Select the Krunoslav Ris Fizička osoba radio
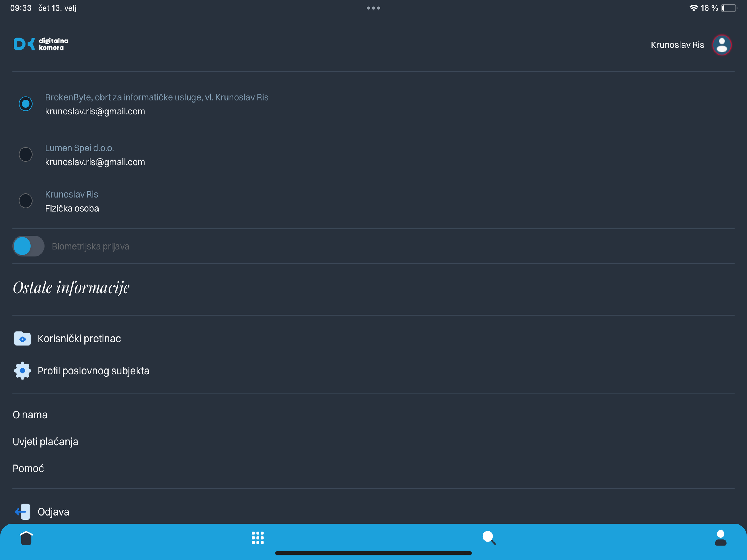This screenshot has height=560, width=747. pos(26,201)
